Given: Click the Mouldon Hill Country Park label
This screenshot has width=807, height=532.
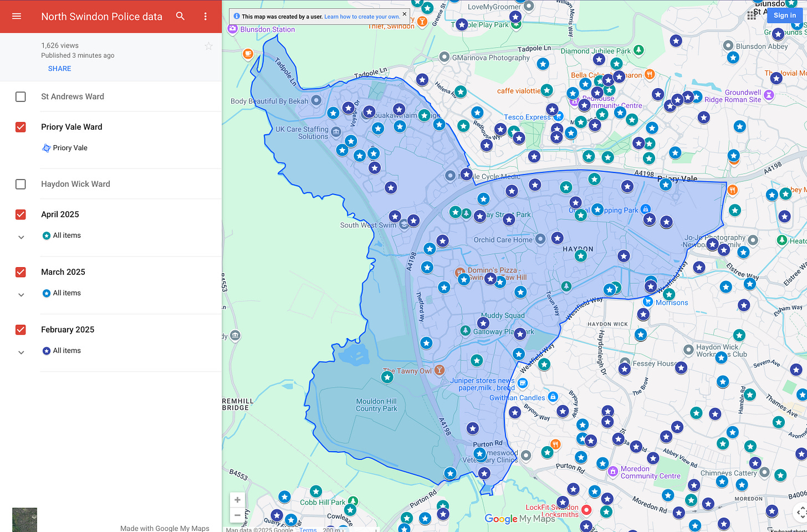Looking at the screenshot, I should (x=376, y=405).
